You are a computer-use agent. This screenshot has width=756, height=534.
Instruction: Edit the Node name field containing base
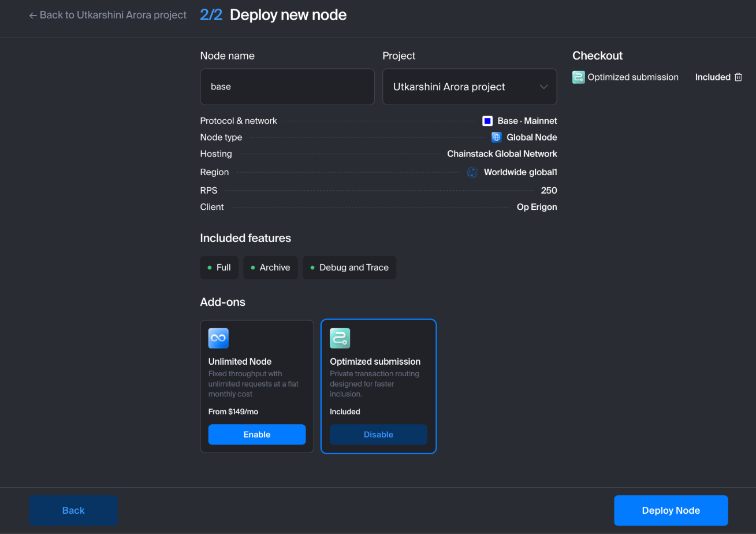(288, 87)
